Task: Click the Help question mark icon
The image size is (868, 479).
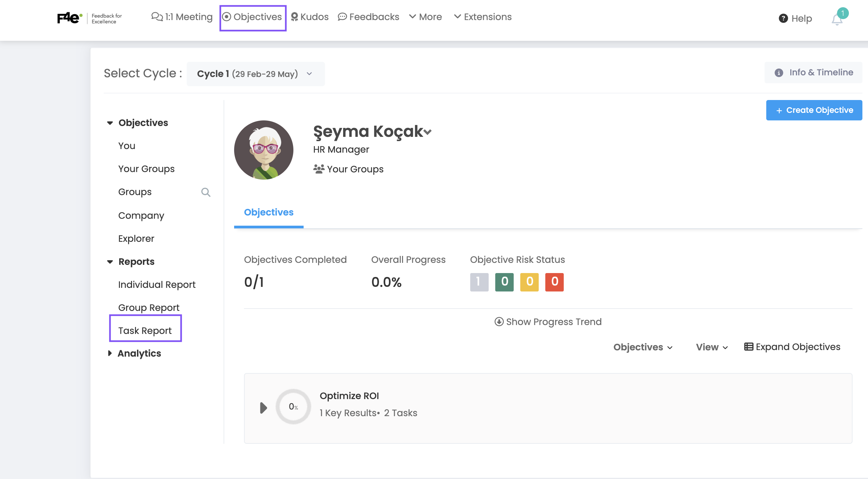Action: pos(783,18)
